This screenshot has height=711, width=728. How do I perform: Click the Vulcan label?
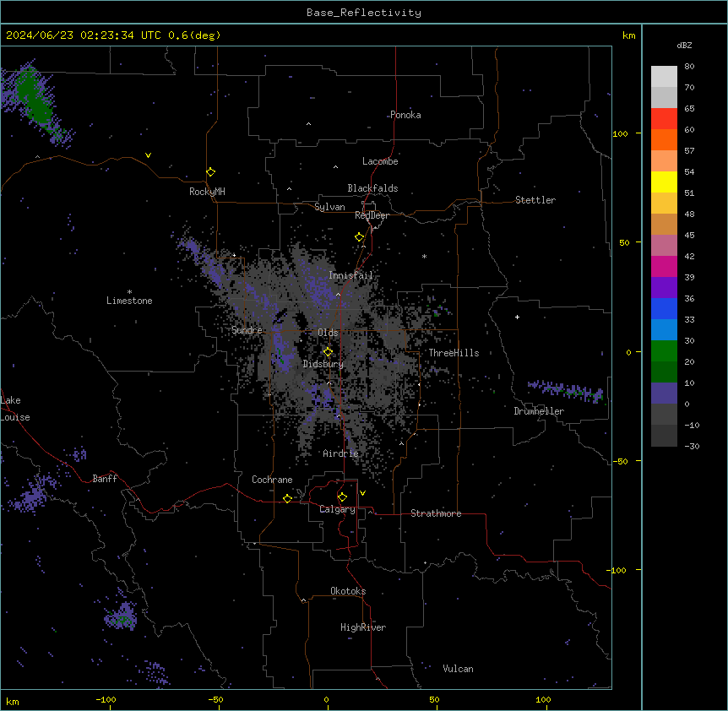(x=458, y=669)
